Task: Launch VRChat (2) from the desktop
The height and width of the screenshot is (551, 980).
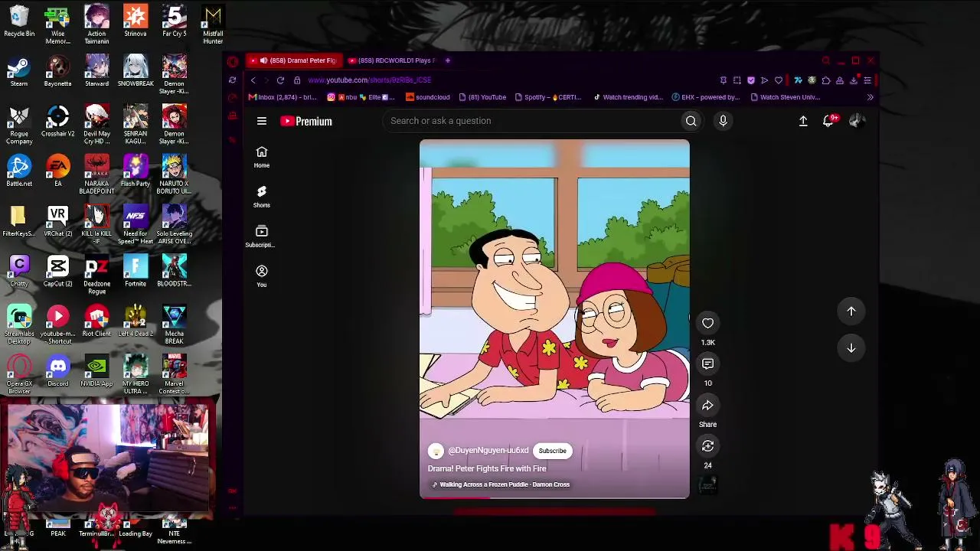Action: [x=58, y=220]
